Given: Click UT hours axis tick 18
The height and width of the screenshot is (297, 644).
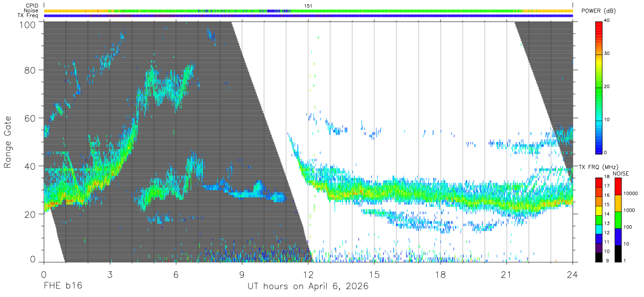Looking at the screenshot, I should tap(441, 274).
